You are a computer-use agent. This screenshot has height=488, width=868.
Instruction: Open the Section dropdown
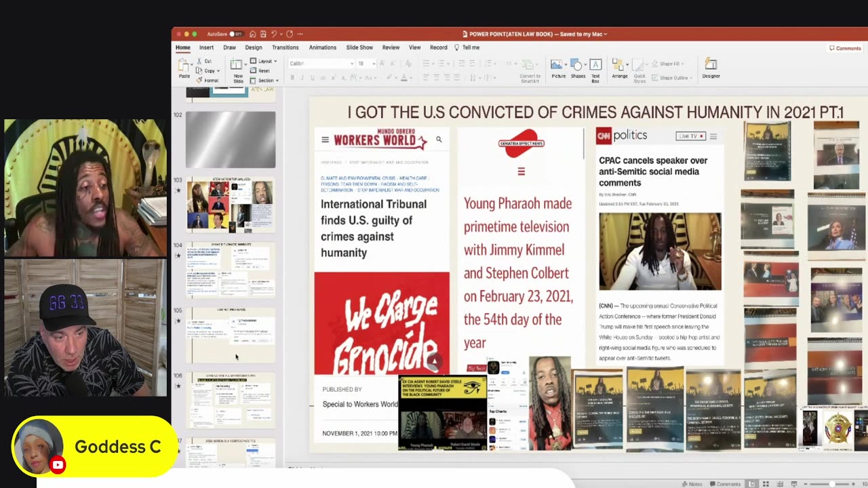[x=264, y=80]
